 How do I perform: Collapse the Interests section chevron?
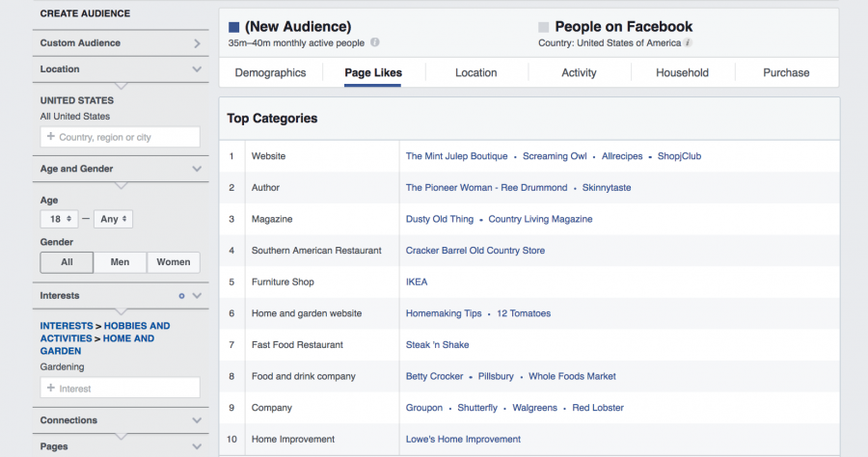tap(197, 296)
